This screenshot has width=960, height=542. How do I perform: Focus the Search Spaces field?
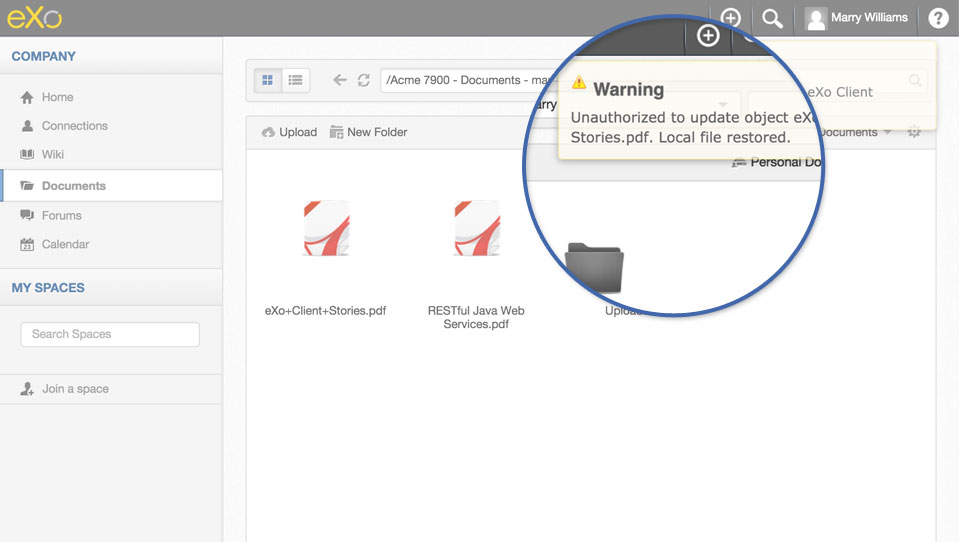coord(110,334)
